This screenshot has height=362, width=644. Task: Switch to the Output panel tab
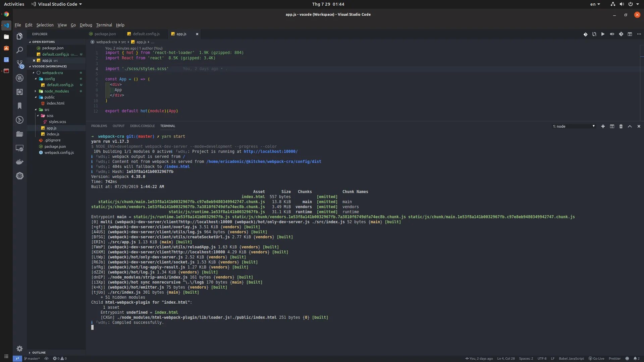pyautogui.click(x=118, y=126)
